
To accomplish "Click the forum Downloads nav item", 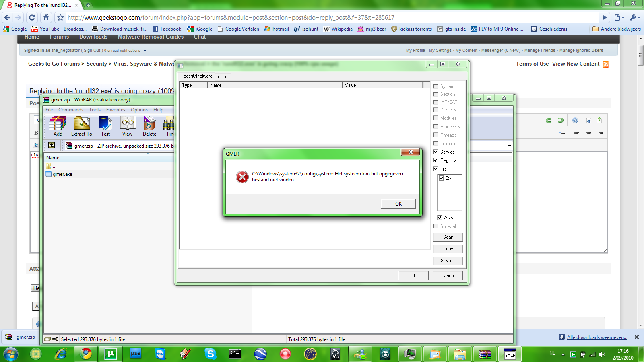I will coord(93,37).
